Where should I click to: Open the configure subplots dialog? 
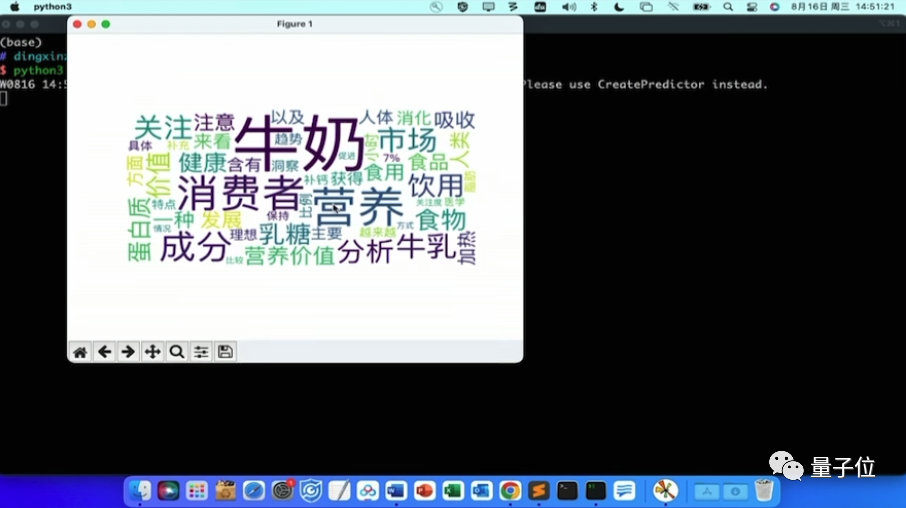201,352
